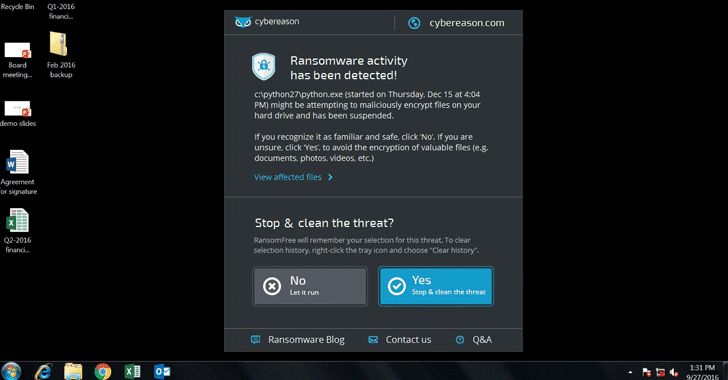Launch Google Chrome from the taskbar
This screenshot has width=728, height=380.
point(103,372)
